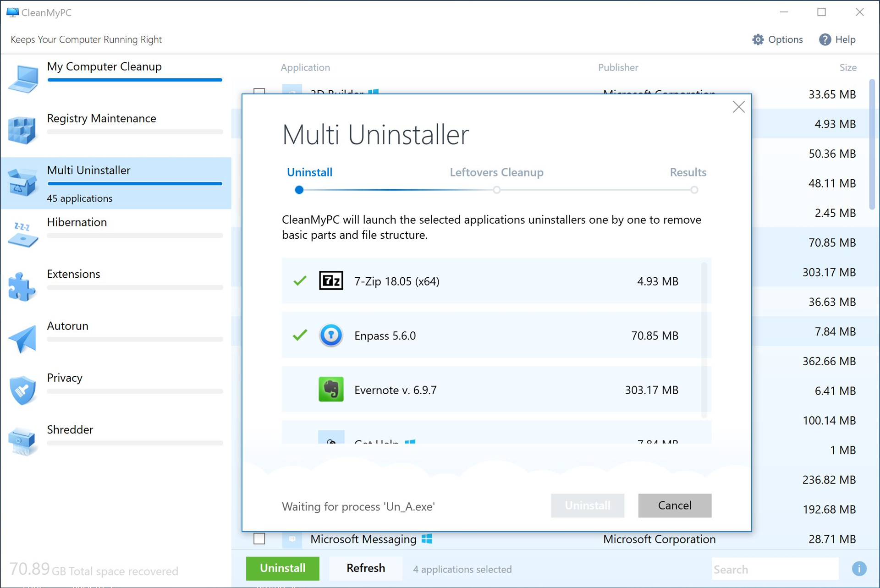The image size is (880, 588).
Task: Select the Leftovers Cleanup step tab
Action: tap(496, 172)
